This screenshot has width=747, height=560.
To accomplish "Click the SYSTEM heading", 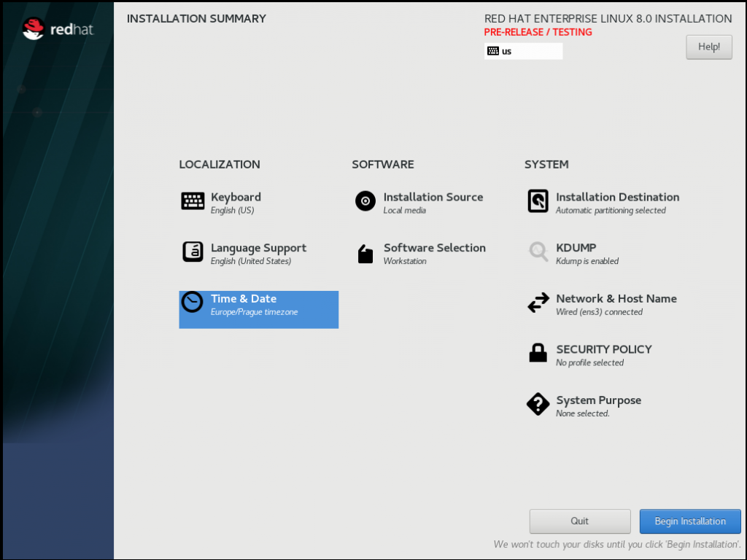I will click(x=546, y=164).
